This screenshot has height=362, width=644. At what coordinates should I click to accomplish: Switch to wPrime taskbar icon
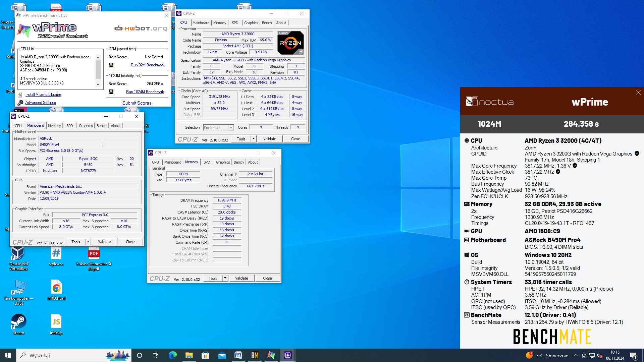(x=271, y=355)
